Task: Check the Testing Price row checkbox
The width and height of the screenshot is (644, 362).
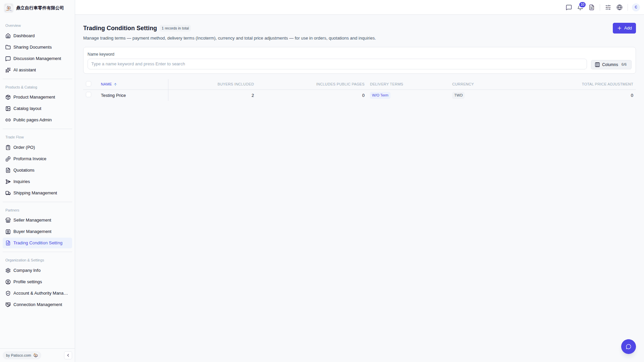Action: tap(89, 95)
